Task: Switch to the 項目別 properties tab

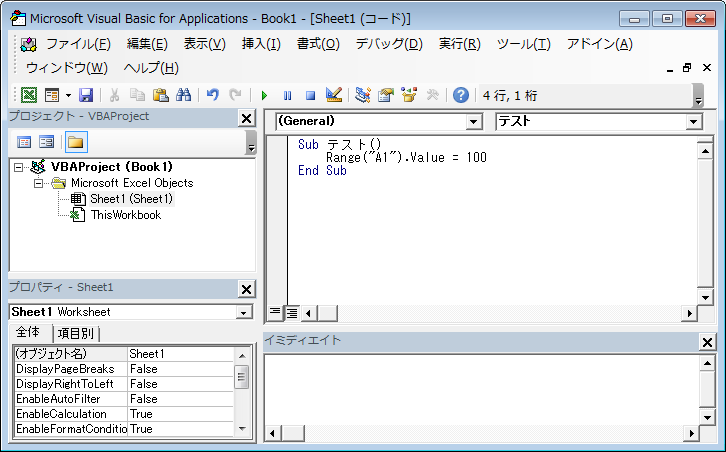Action: click(75, 333)
